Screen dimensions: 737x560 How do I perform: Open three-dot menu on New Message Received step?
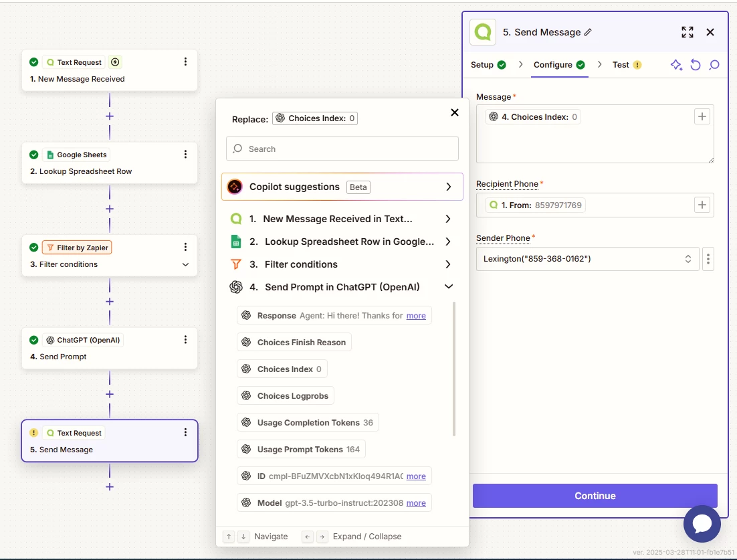coord(185,62)
